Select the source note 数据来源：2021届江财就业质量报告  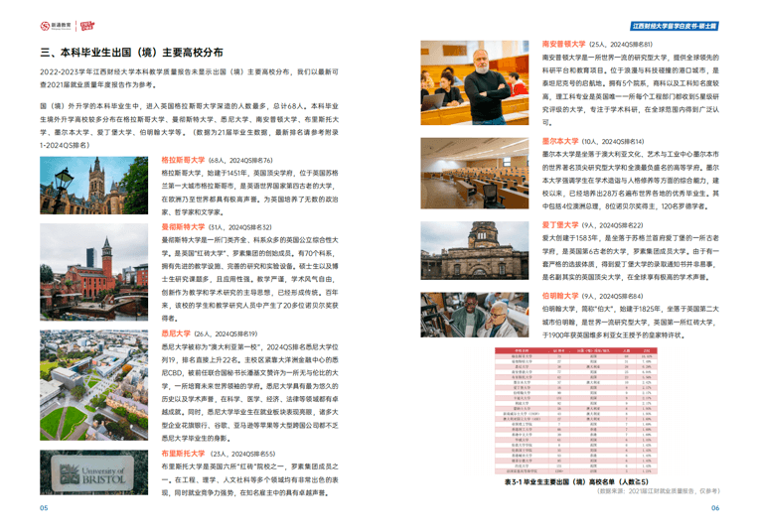[x=659, y=491]
